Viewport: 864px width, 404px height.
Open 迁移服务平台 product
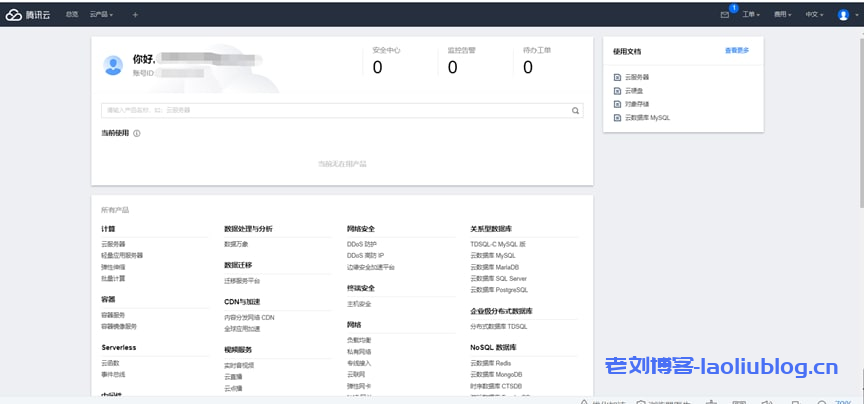click(x=242, y=281)
